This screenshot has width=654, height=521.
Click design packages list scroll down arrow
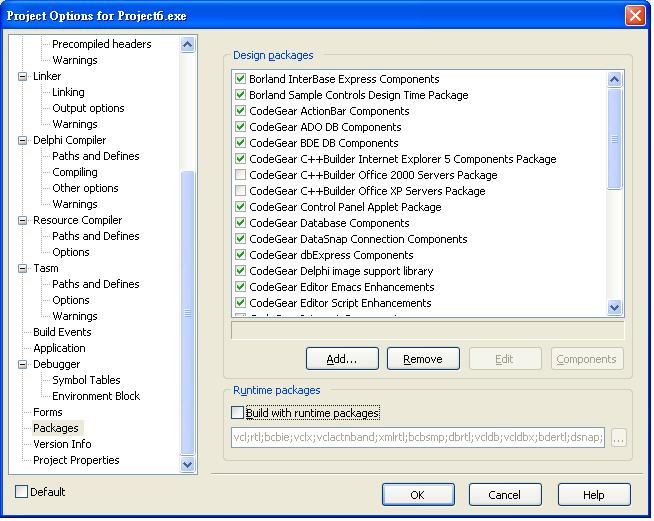pos(615,307)
